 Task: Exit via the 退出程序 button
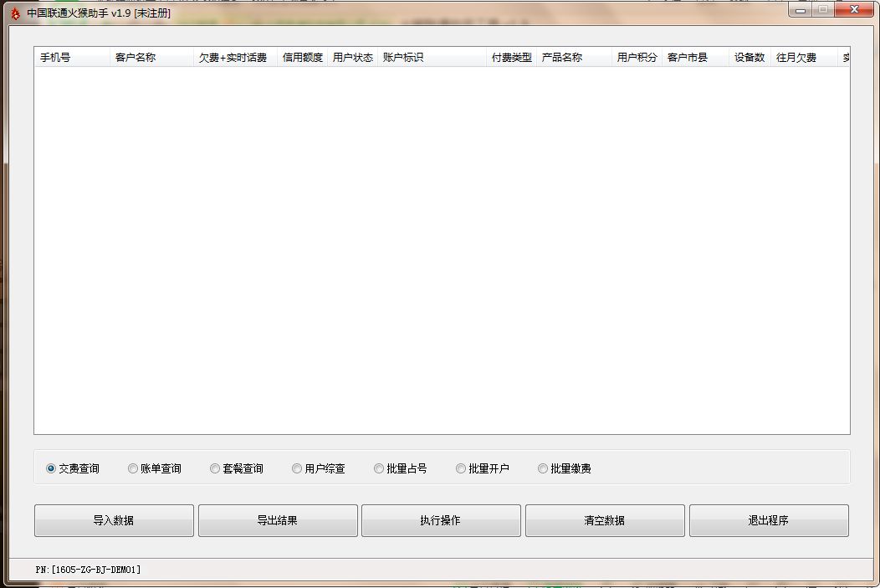769,521
